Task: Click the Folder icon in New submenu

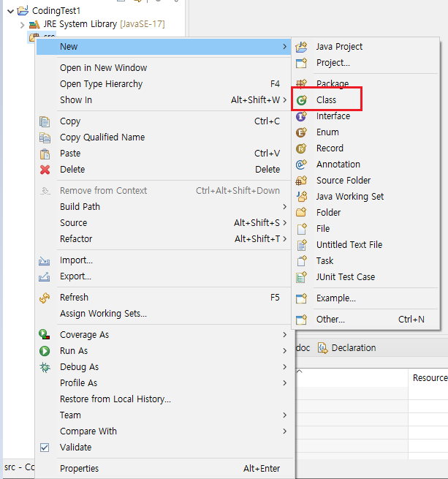Action: [x=301, y=212]
